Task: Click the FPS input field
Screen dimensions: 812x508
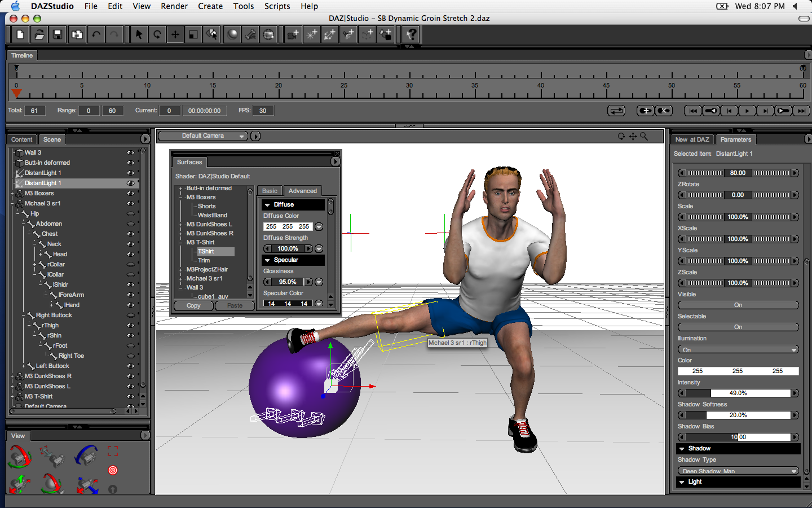Action: [263, 111]
